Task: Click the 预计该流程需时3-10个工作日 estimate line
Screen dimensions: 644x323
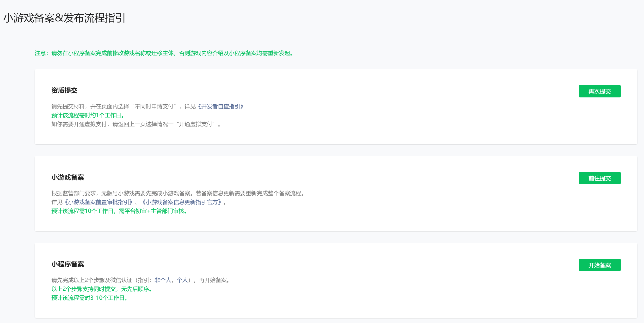Action: [x=89, y=298]
